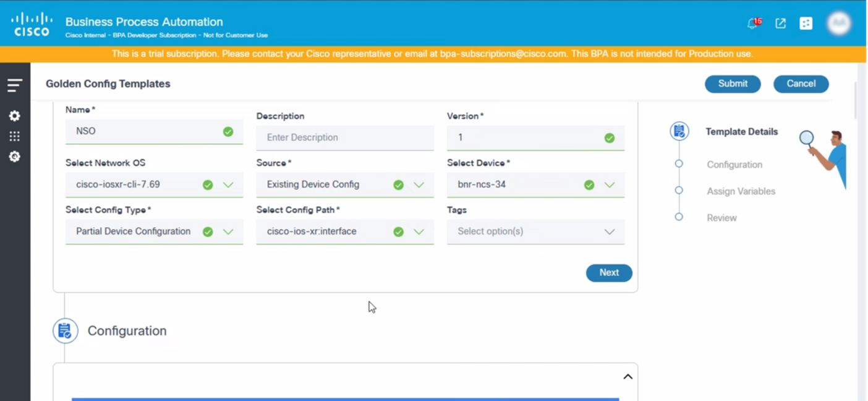Click the Business Process Automation title
The height and width of the screenshot is (401, 868).
144,22
